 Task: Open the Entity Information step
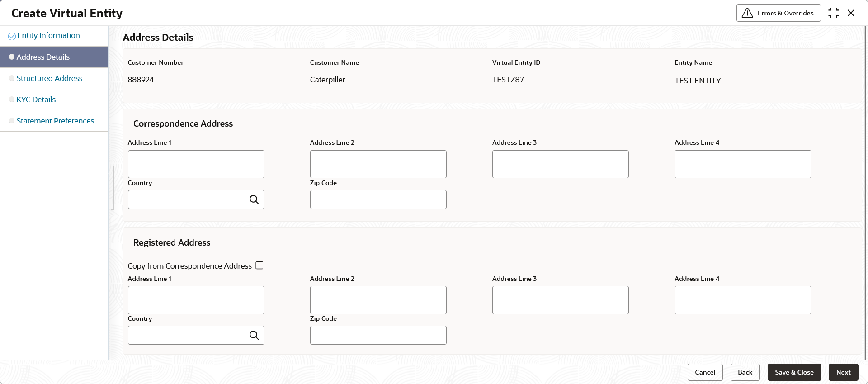48,35
